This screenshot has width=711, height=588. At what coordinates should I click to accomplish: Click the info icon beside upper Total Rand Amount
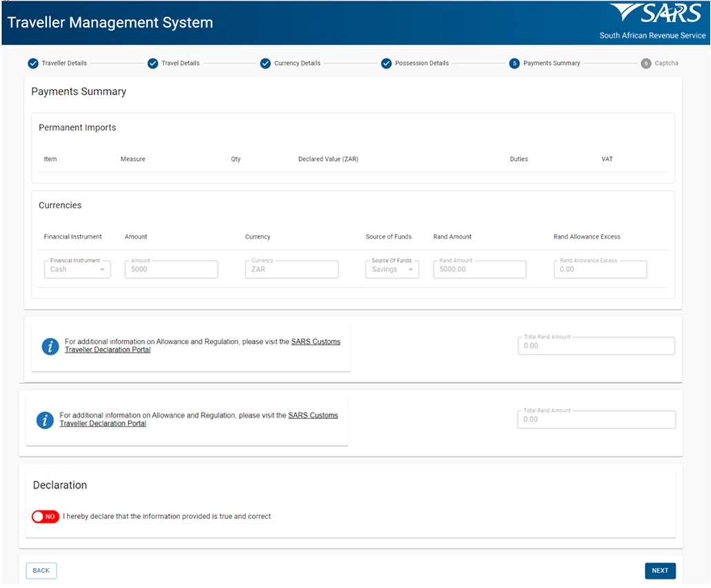[50, 346]
